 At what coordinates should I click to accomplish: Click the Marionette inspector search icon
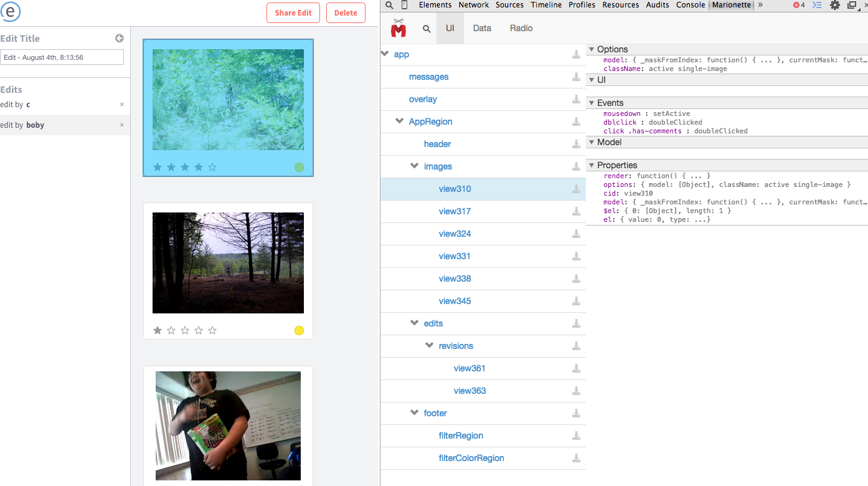[x=427, y=29]
